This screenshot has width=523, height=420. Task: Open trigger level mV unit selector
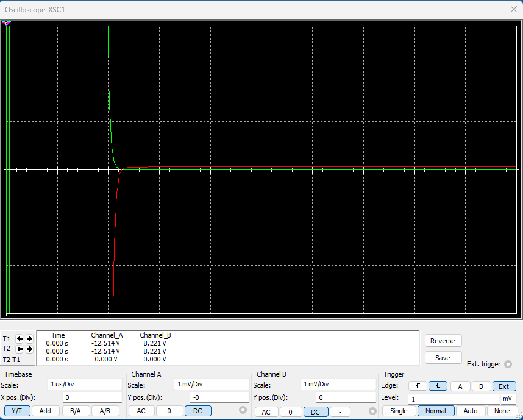pos(508,399)
